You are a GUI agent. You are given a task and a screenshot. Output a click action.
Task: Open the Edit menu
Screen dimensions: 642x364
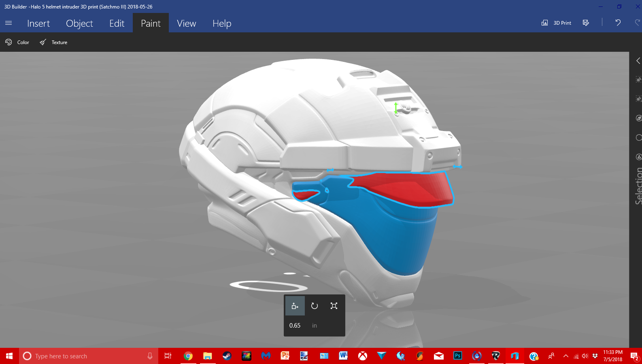[117, 23]
